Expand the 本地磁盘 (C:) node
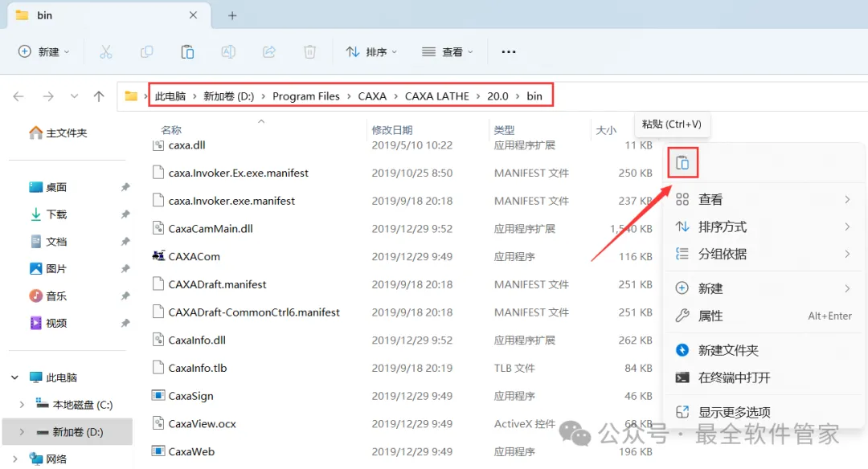This screenshot has height=469, width=868. point(22,405)
